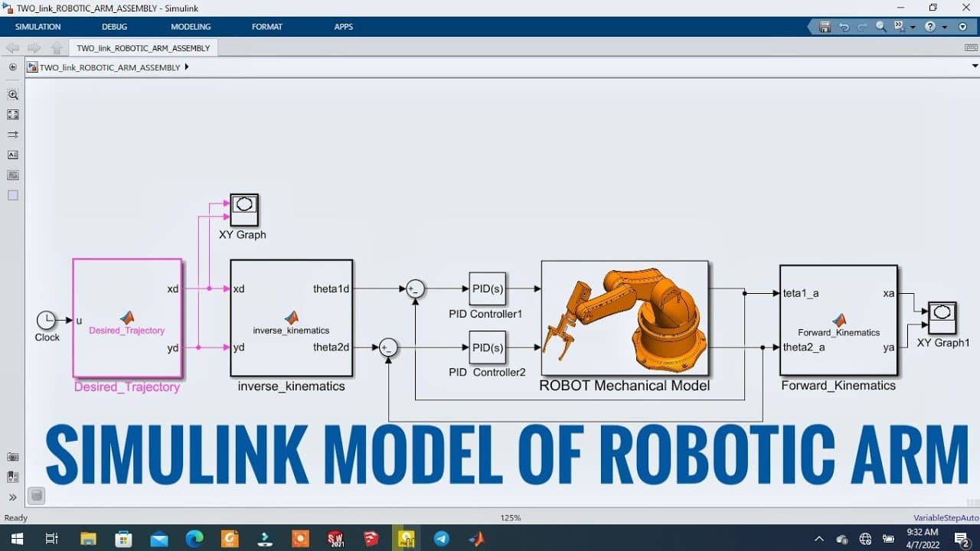This screenshot has width=980, height=551.
Task: Expand the Help dropdown arrow
Action: coord(943,27)
